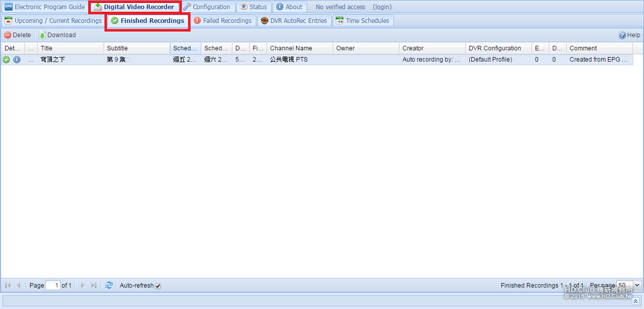Go to last page icon
This screenshot has height=309, width=644.
pyautogui.click(x=94, y=286)
